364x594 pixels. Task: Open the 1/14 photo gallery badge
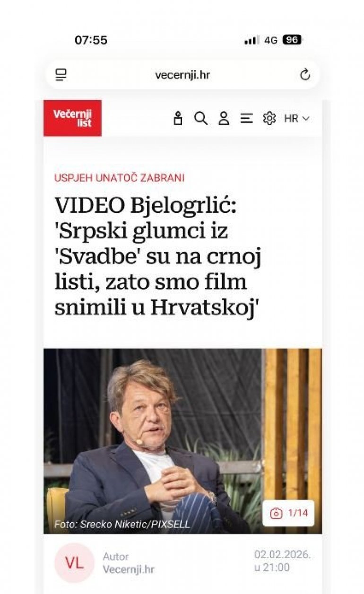coord(288,513)
